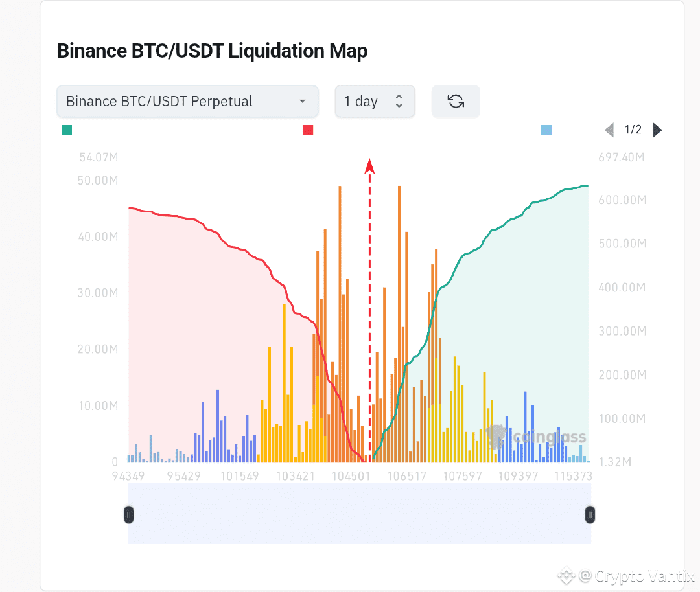Toggle the green legend swatch visibility
This screenshot has width=700, height=592.
coord(66,130)
